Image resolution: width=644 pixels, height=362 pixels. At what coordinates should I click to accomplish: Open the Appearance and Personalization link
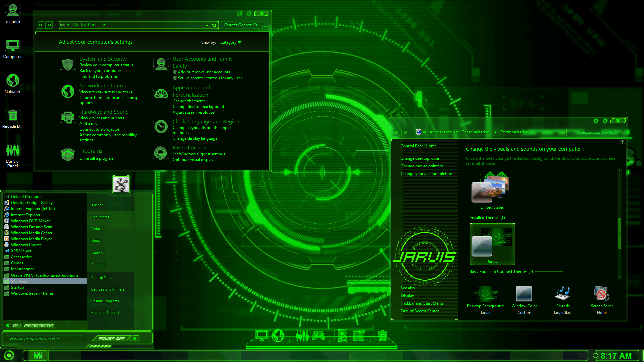coord(192,91)
